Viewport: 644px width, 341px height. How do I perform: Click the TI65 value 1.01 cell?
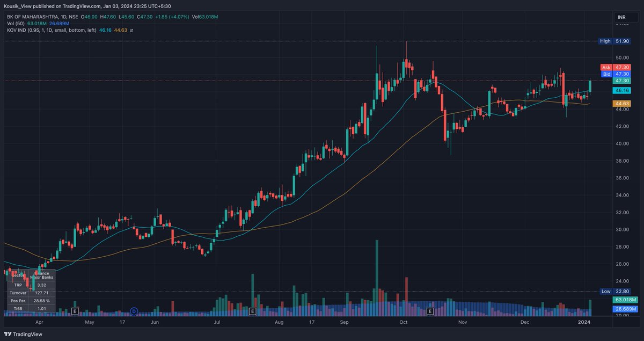click(x=41, y=309)
